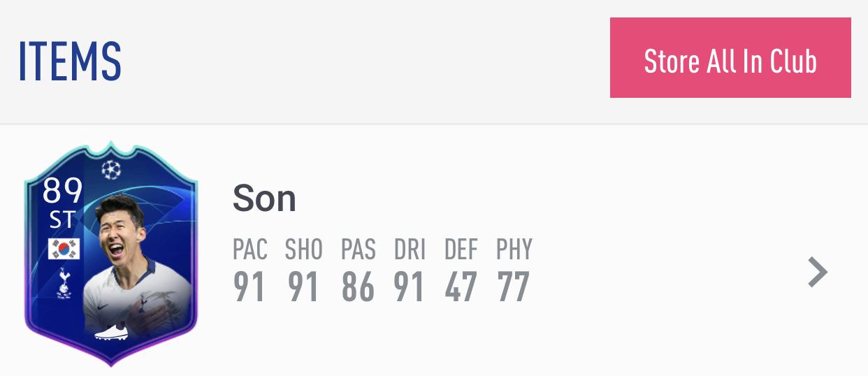This screenshot has height=376, width=868.
Task: Select the DRI stat label
Action: point(410,250)
